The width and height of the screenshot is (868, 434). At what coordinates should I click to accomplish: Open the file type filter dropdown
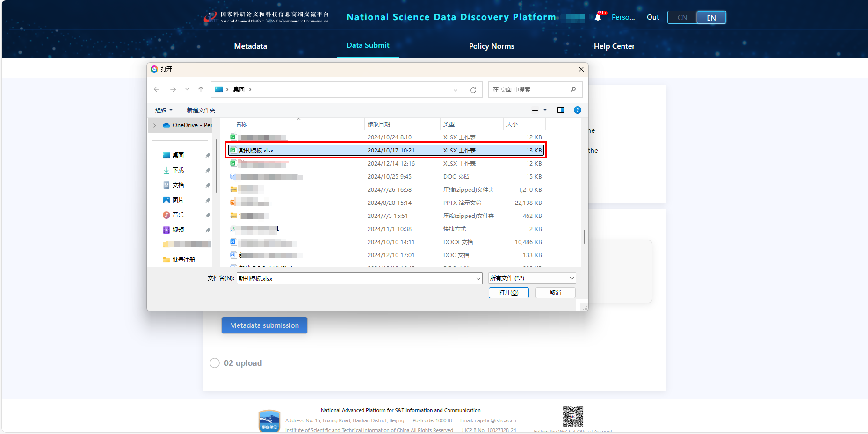(532, 278)
